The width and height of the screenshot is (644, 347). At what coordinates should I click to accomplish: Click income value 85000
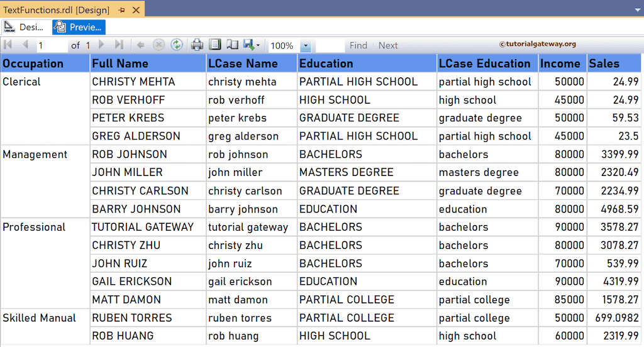[563, 299]
